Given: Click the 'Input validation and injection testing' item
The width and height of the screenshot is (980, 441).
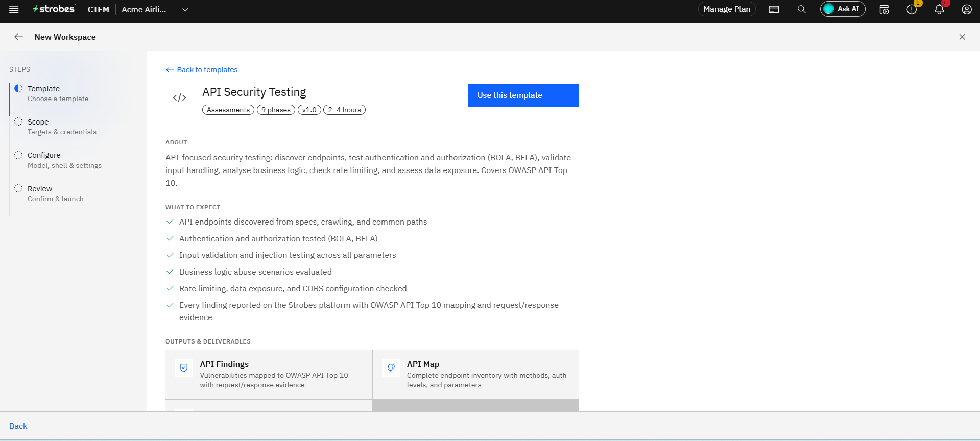Looking at the screenshot, I should point(288,255).
